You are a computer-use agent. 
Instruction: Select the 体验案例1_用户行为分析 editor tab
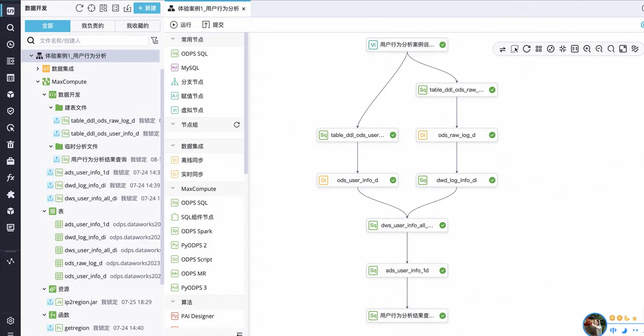point(208,8)
